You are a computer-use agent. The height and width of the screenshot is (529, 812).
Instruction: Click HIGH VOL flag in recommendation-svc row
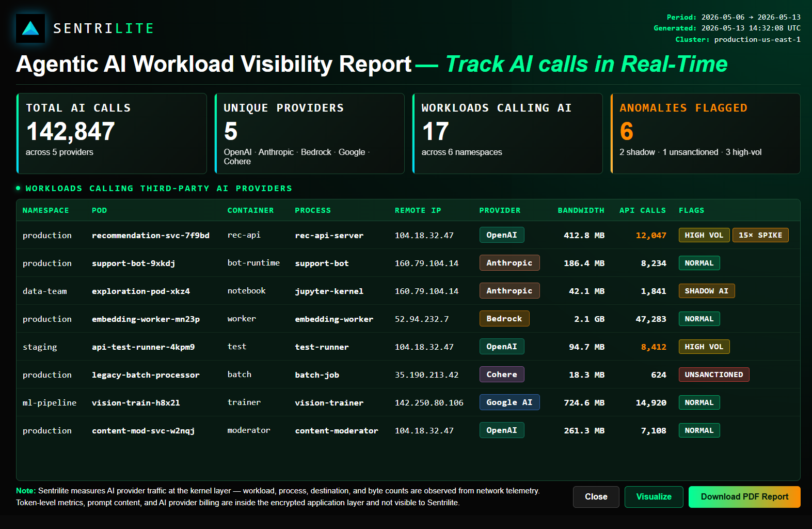(x=704, y=235)
